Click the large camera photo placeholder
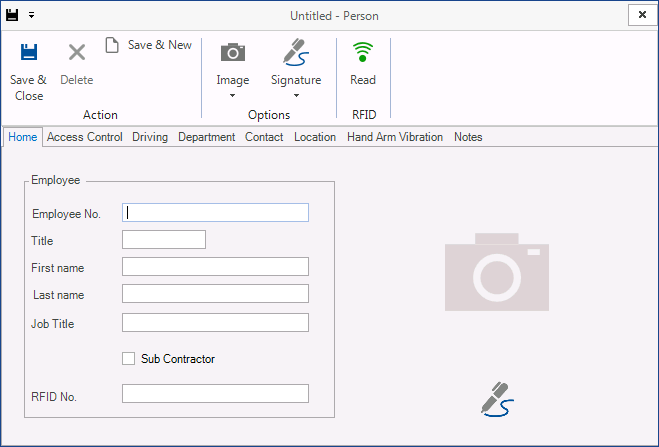Viewport: 659px width, 447px height. coord(497,272)
